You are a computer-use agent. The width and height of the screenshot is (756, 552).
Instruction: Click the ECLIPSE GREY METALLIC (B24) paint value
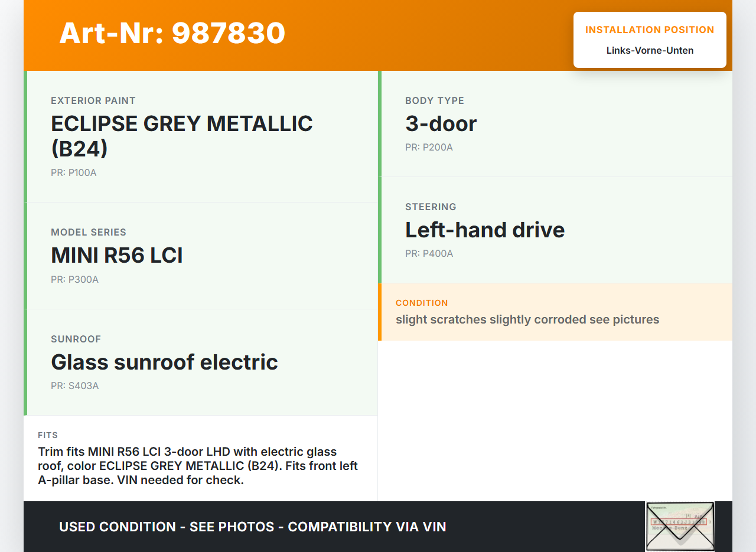point(182,136)
